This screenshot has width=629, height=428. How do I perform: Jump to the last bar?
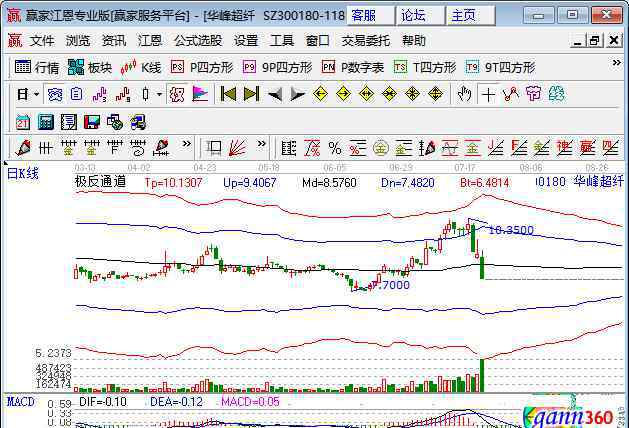[x=252, y=94]
